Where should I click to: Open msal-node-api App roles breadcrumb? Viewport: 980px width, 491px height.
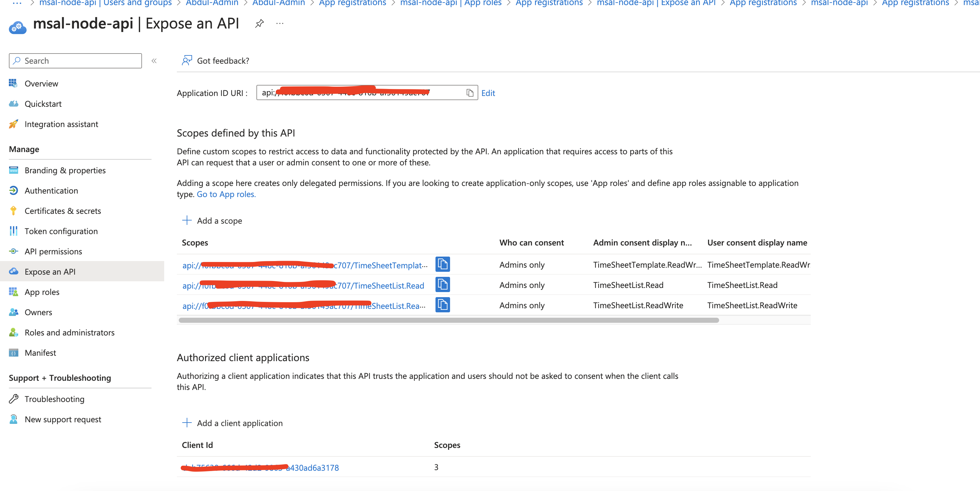(451, 3)
